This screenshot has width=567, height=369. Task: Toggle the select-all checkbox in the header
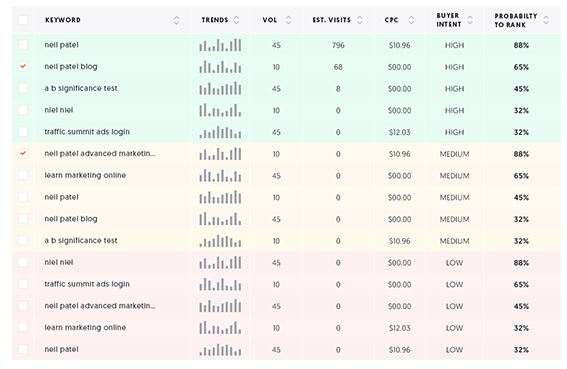click(23, 20)
